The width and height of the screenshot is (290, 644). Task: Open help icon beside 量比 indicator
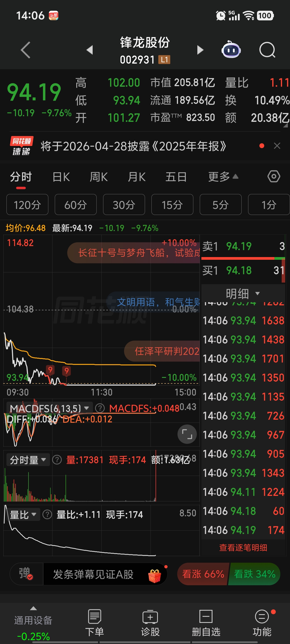[47, 515]
